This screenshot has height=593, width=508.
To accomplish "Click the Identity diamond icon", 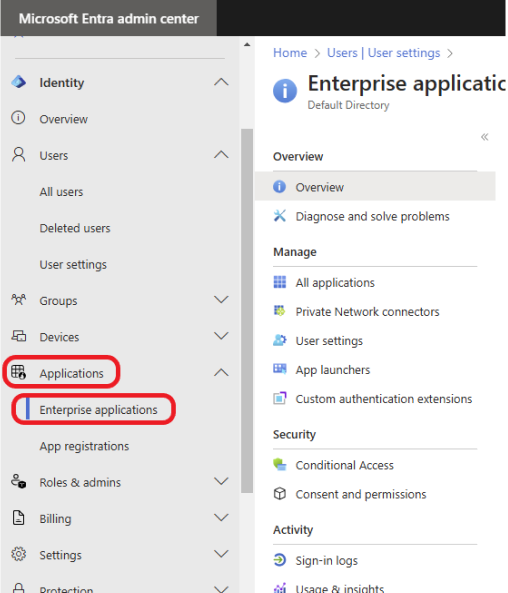I will (x=19, y=82).
